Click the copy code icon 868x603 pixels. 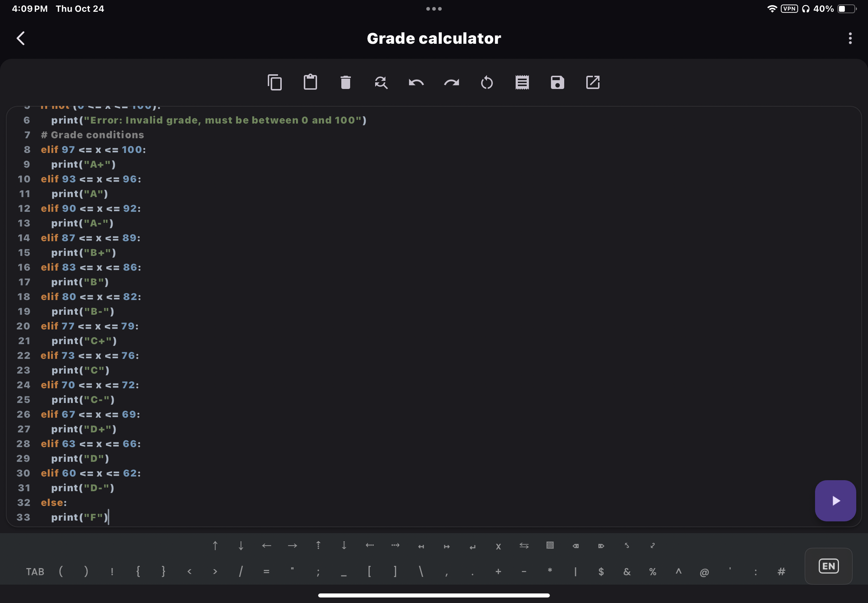275,82
